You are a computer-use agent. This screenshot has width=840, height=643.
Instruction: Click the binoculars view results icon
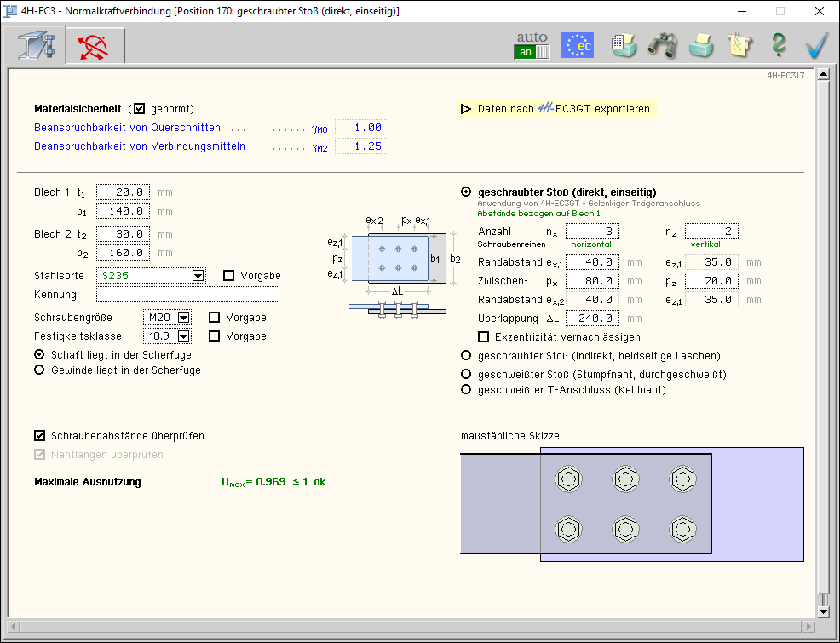pyautogui.click(x=662, y=45)
